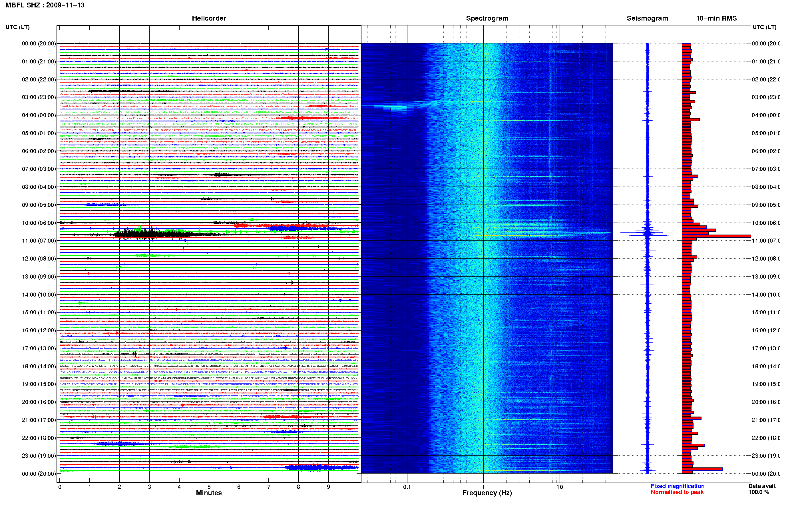Click the left 'UTC (LT)' axis label
Screen dimensions: 812x508
17,27
